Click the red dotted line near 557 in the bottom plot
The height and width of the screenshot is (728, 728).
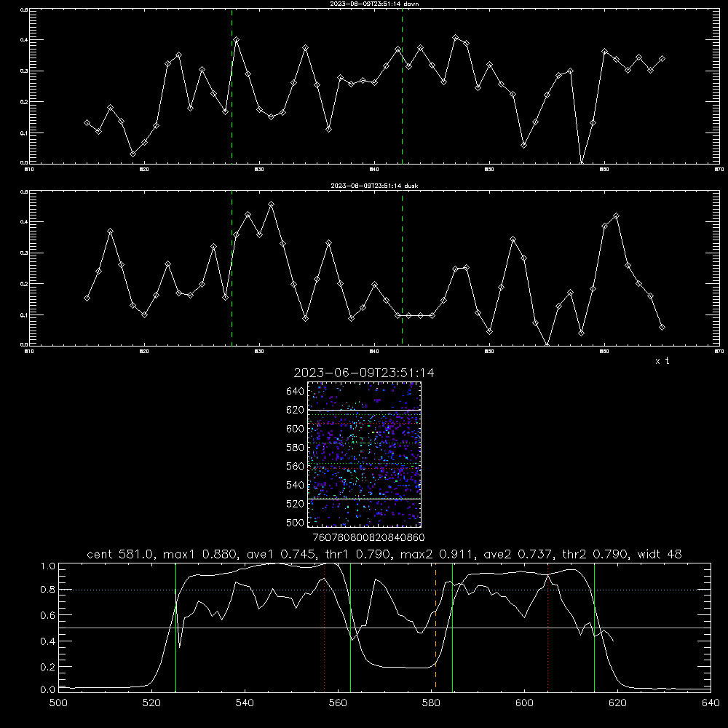(x=325, y=627)
